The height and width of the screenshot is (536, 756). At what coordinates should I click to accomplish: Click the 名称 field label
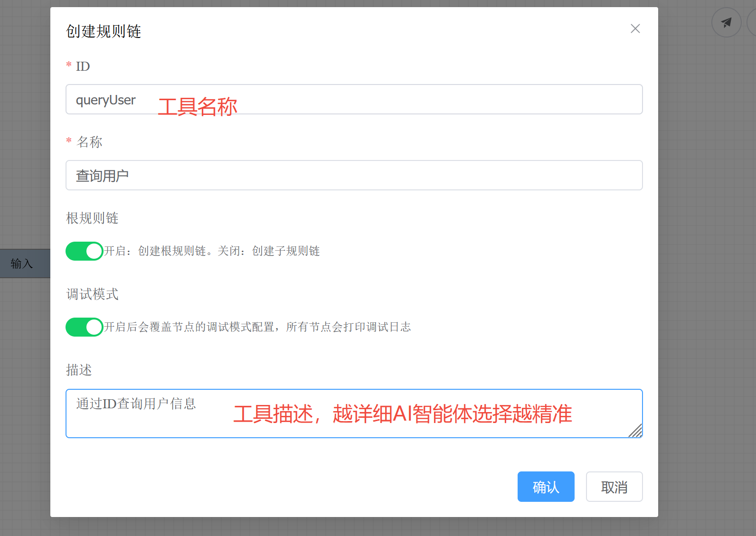(89, 142)
